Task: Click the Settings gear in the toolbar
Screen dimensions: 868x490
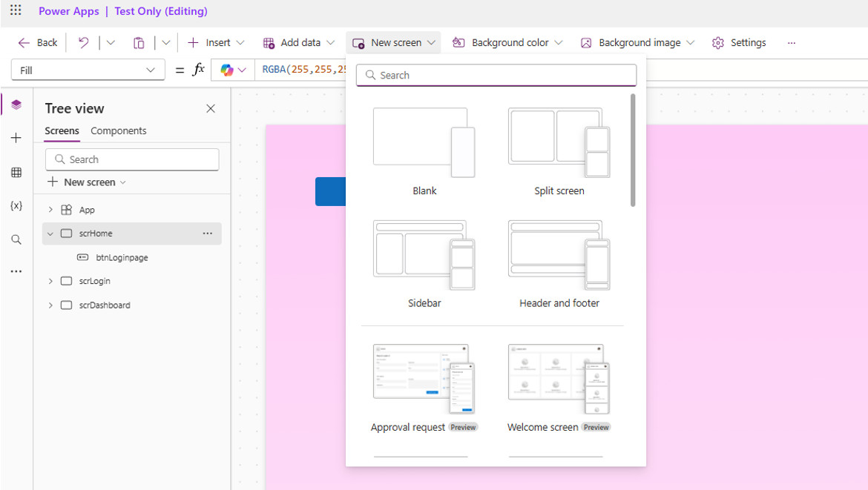Action: coord(739,42)
